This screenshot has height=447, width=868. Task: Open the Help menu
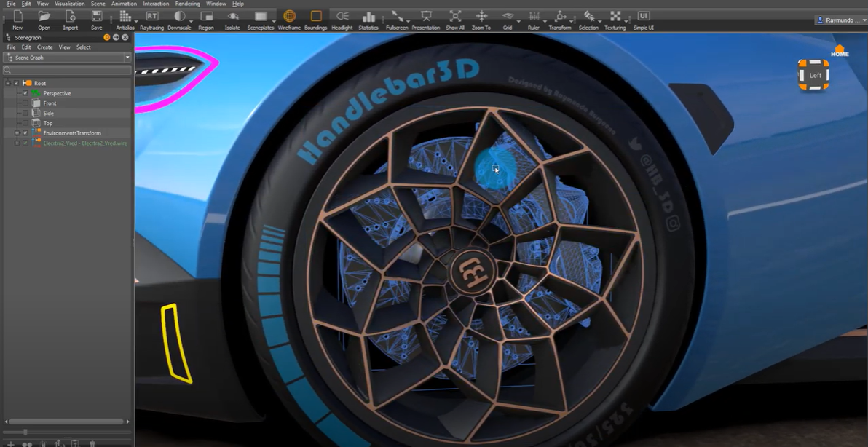pos(238,4)
